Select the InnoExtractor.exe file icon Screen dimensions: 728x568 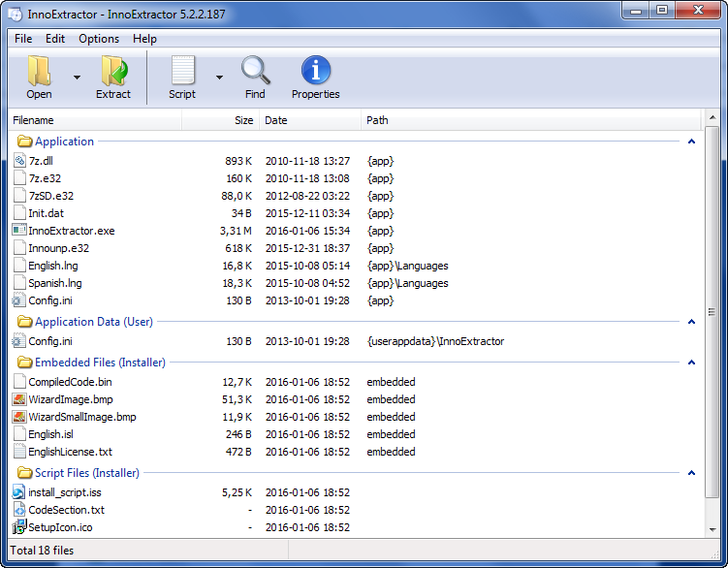click(19, 231)
